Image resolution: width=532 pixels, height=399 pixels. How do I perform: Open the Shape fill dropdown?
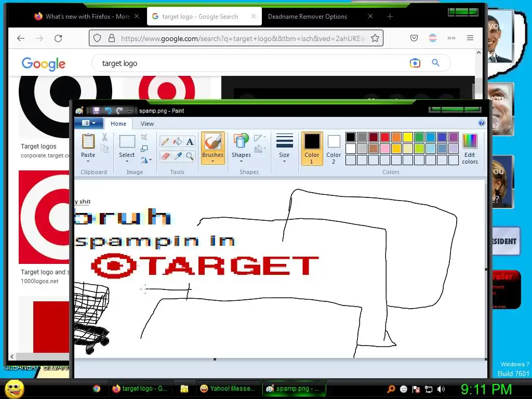click(x=260, y=149)
